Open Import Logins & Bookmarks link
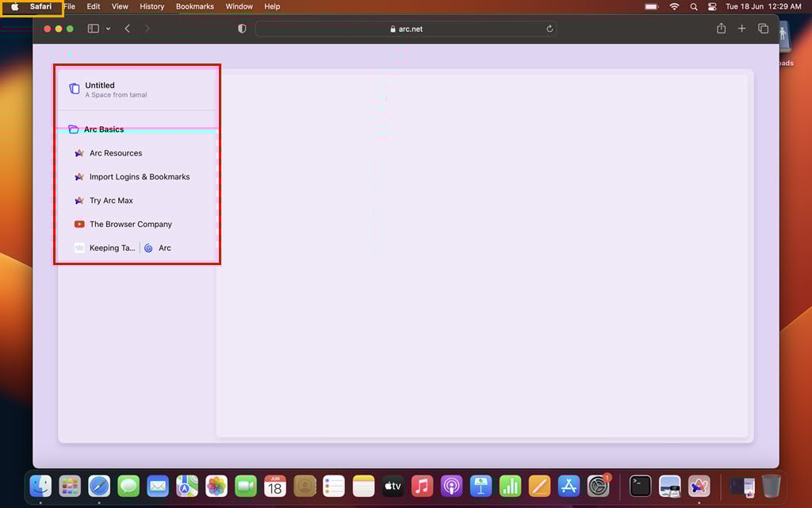Image resolution: width=812 pixels, height=508 pixels. pyautogui.click(x=140, y=177)
